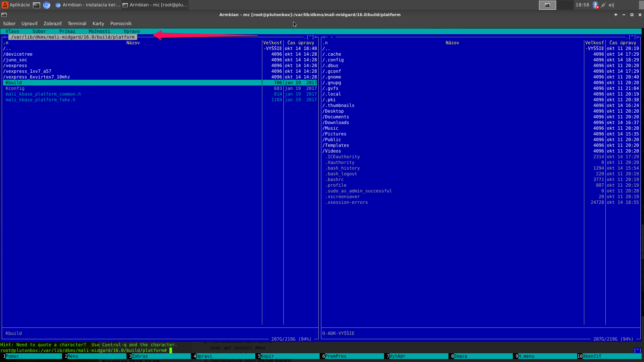The height and width of the screenshot is (362, 644).
Task: Open the Chromium browser launcher icon
Action: click(47, 5)
